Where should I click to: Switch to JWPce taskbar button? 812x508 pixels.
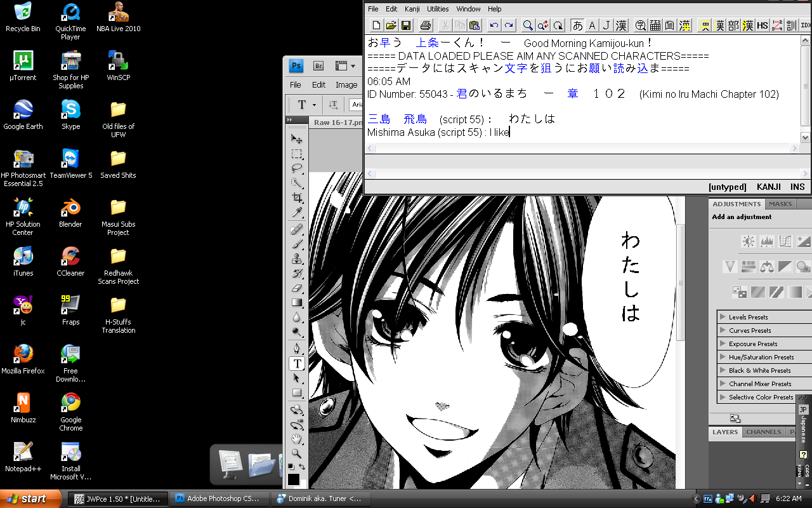pos(118,498)
